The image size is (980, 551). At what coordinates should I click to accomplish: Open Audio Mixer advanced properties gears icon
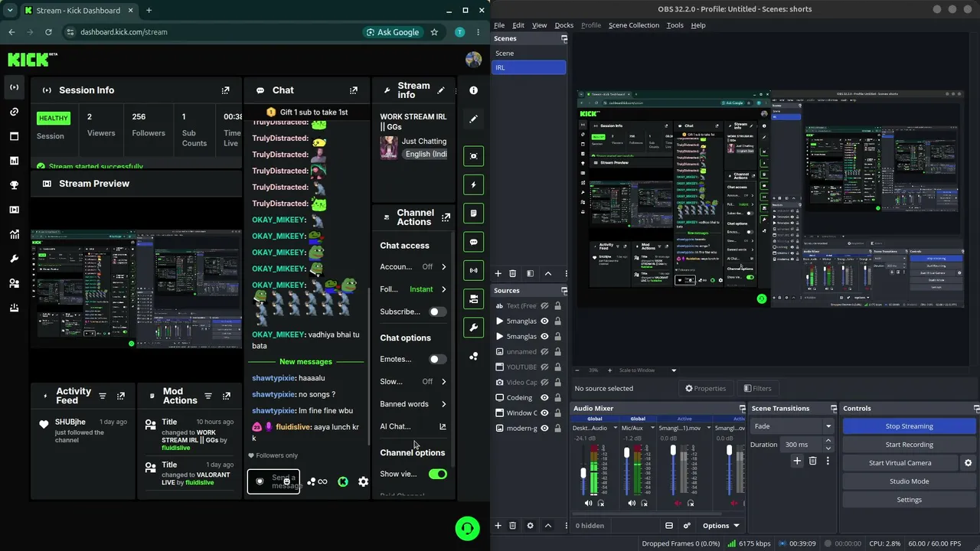pyautogui.click(x=687, y=526)
